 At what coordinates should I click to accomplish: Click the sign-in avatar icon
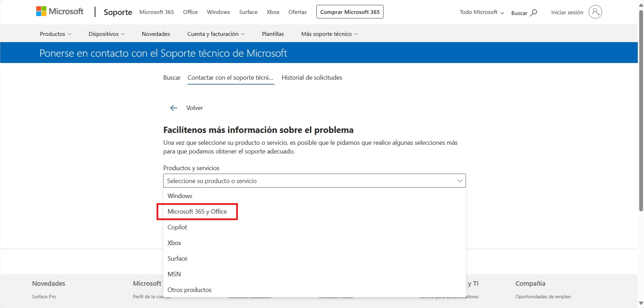tap(595, 12)
